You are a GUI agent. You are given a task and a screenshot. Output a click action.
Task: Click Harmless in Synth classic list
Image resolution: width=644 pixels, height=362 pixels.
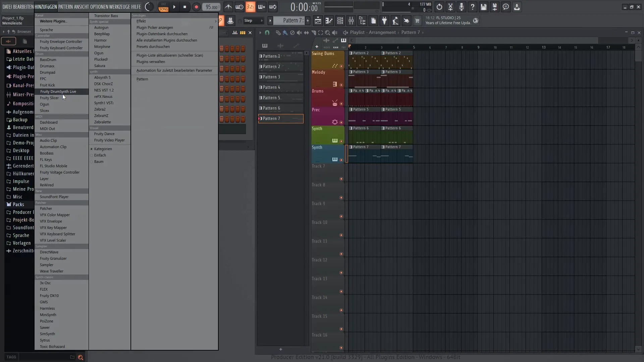pos(47,308)
